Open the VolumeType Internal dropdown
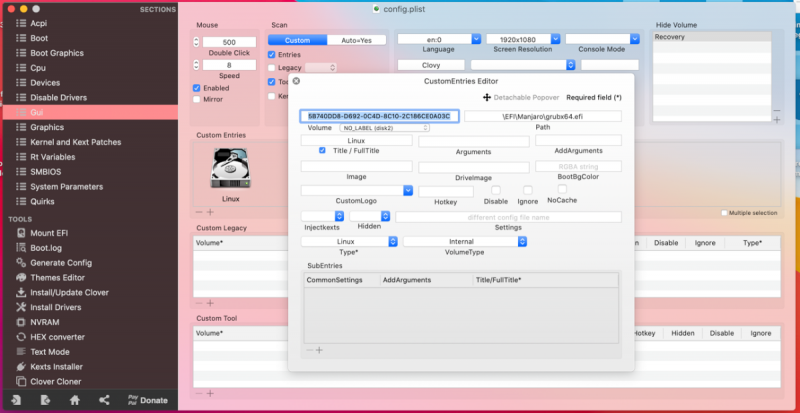 tap(465, 241)
